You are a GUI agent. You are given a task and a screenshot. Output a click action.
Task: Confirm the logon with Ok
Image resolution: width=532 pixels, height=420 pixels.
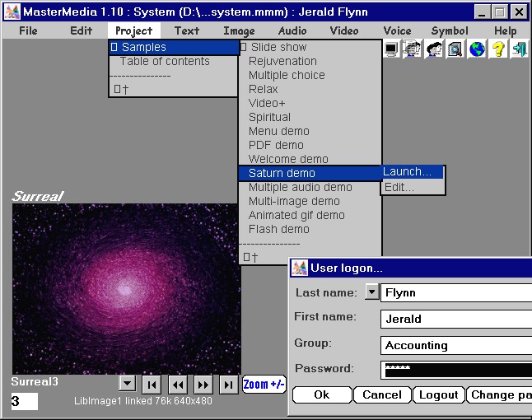[322, 395]
